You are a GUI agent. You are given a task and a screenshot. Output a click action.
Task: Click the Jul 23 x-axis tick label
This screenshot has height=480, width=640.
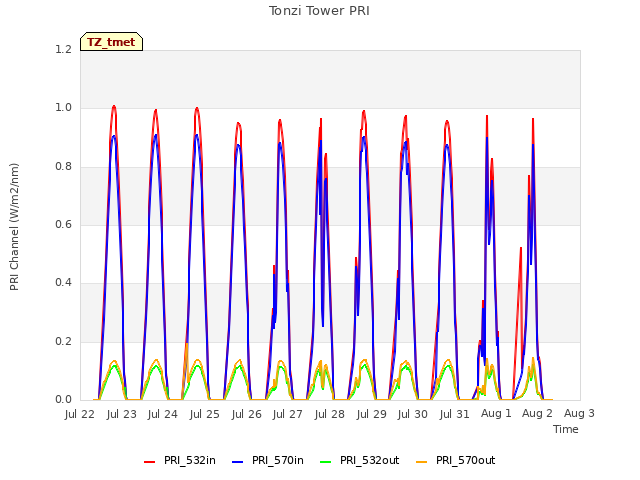coord(122,414)
